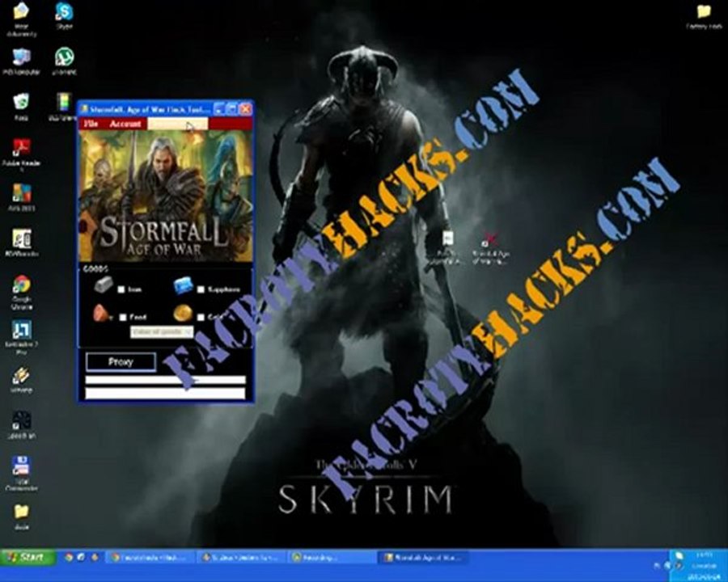Click the third Quick Launch icon
Screen dimensions: 728x582
click(x=95, y=557)
